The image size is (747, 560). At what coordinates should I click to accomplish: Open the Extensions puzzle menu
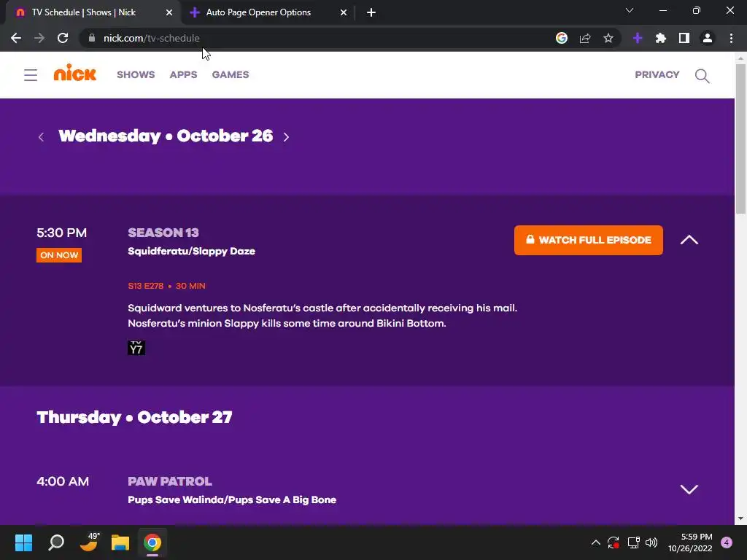pos(661,38)
